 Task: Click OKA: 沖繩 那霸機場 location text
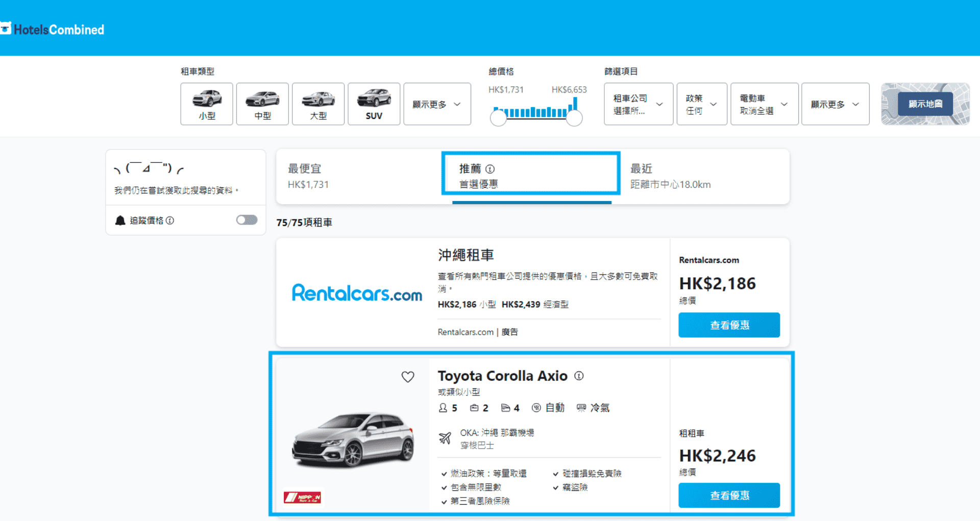point(497,433)
